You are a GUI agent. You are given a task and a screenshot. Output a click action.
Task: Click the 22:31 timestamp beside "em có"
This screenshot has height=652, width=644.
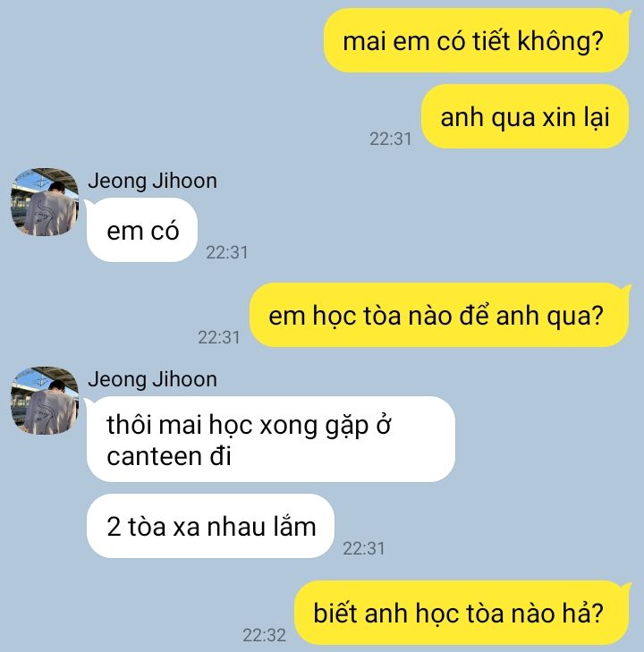click(227, 252)
